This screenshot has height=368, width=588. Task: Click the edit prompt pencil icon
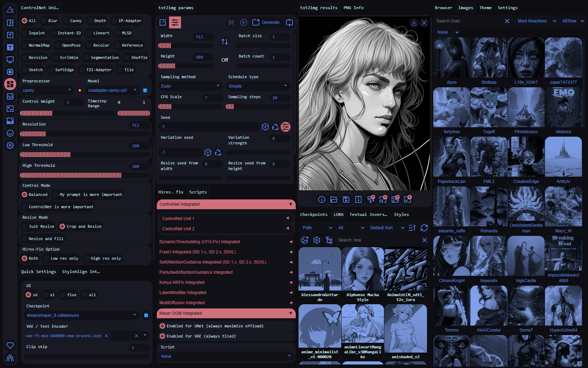(163, 22)
